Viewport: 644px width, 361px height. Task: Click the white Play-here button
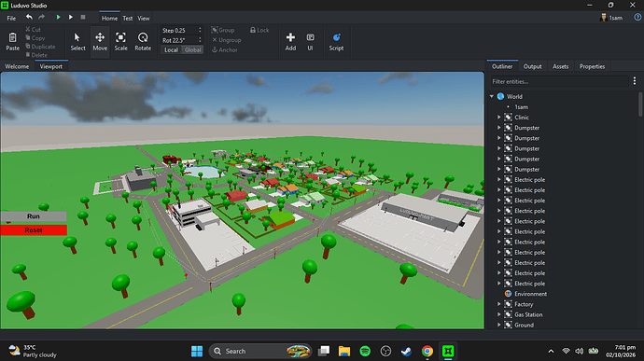click(x=71, y=17)
